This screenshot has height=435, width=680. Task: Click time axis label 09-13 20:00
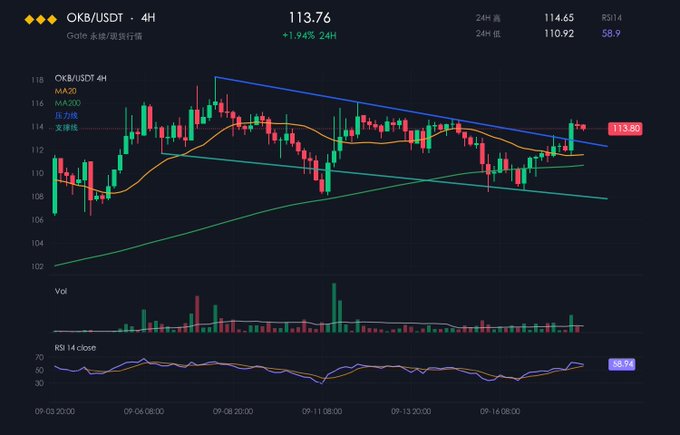[x=411, y=411]
